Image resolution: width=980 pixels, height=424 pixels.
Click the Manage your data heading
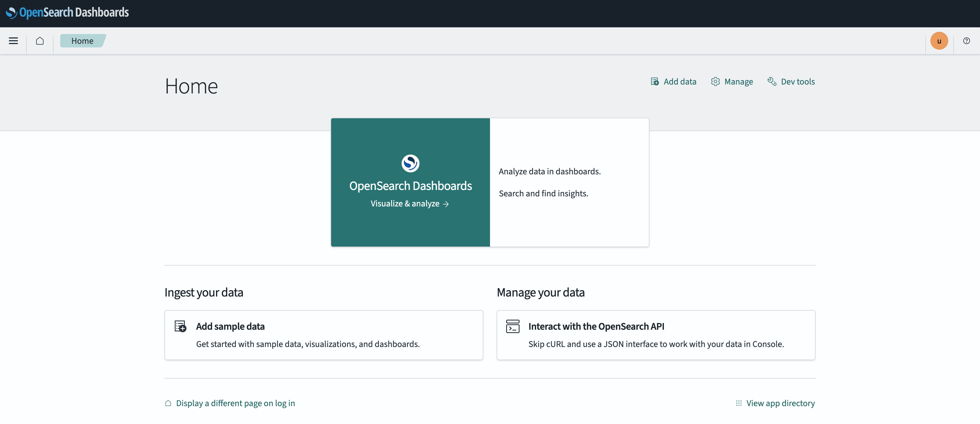pos(541,292)
